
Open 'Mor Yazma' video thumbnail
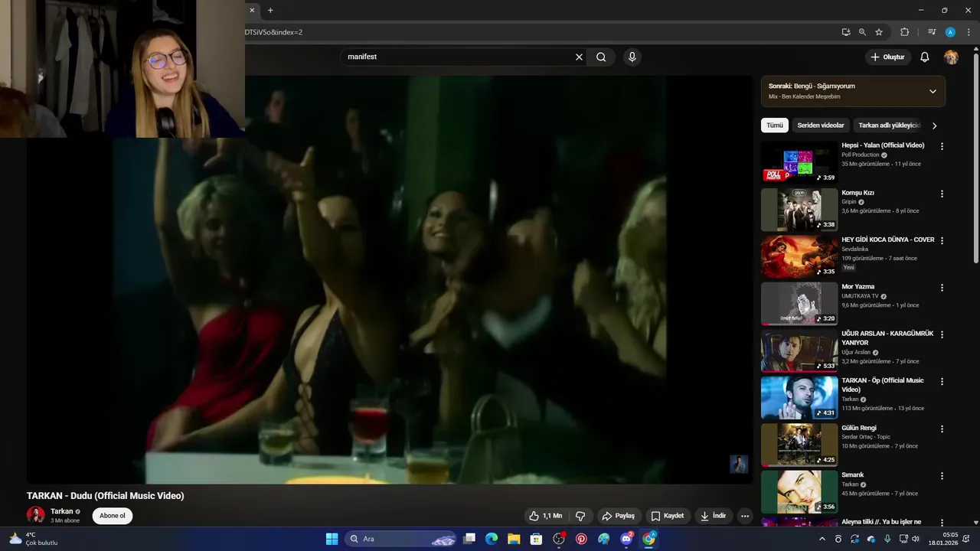coord(799,303)
